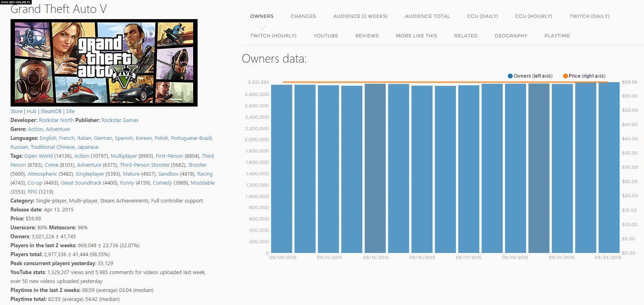View the Geography tab
Screen dimensions: 644x305
pyautogui.click(x=511, y=36)
